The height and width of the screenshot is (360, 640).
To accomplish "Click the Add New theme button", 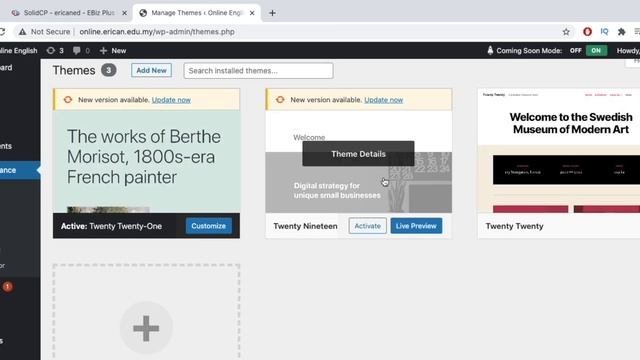I will point(151,70).
